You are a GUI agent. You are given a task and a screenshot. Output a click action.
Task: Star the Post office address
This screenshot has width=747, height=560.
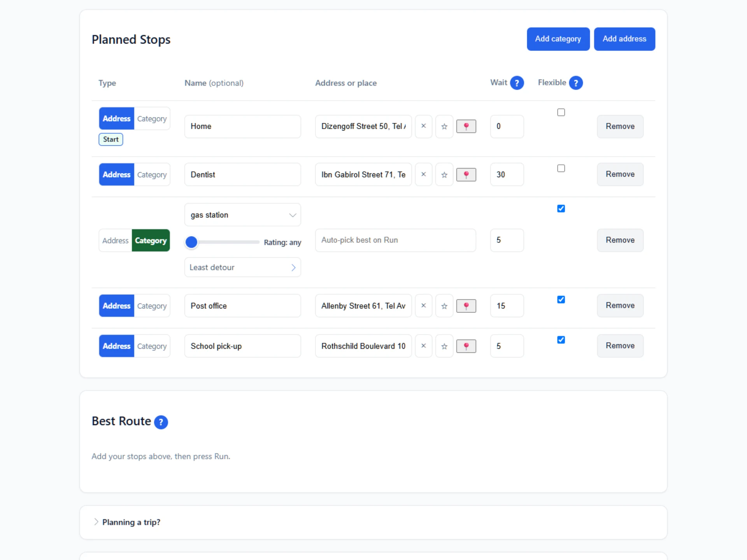pyautogui.click(x=444, y=306)
